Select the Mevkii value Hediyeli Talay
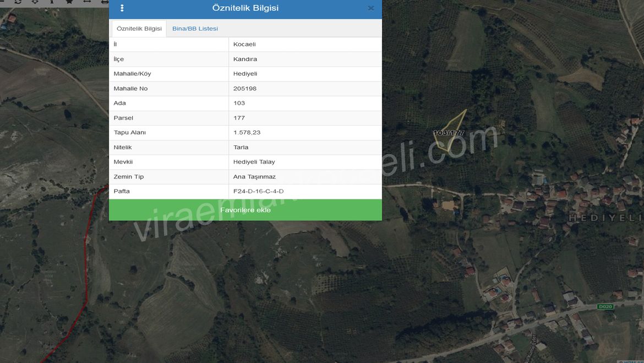Viewport: 644px width, 363px height. [254, 162]
